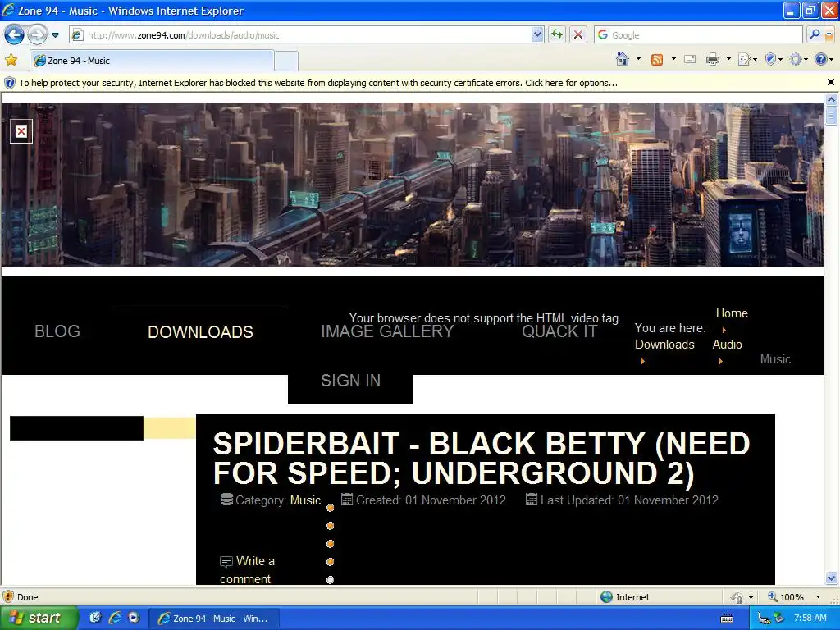Open the IMAGE GALLERY menu item
Screen dimensions: 840x630
[x=387, y=331]
